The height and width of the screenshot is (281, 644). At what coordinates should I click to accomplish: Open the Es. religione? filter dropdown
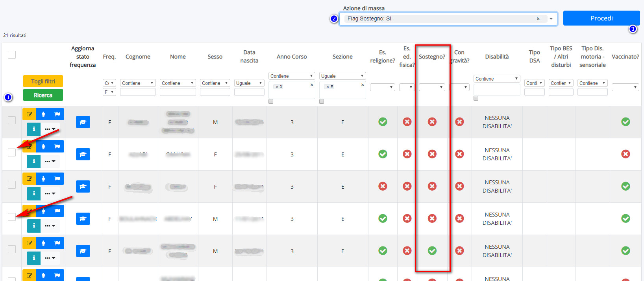coord(382,87)
